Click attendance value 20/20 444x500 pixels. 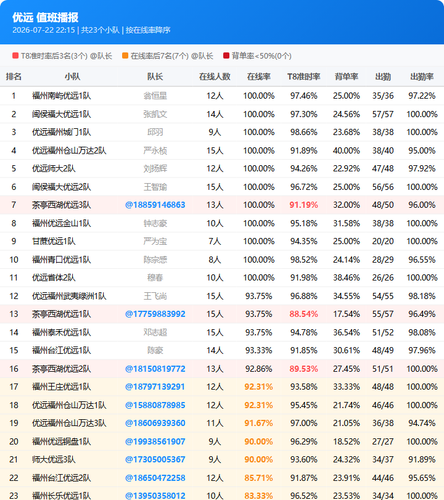point(383,241)
